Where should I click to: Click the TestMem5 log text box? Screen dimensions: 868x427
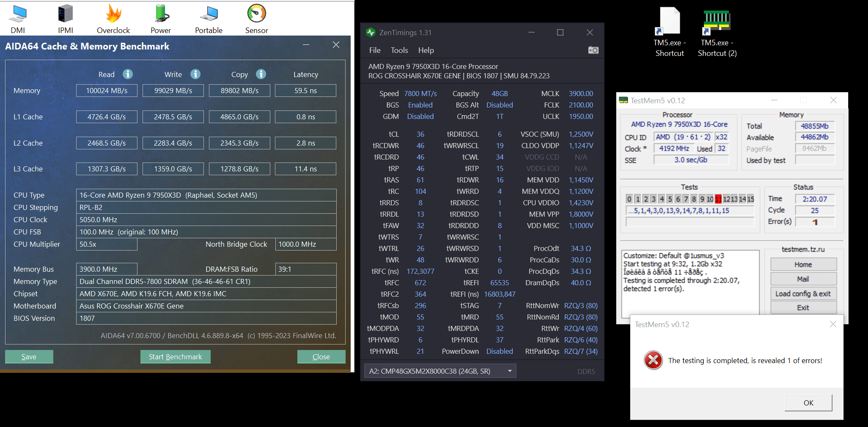pyautogui.click(x=690, y=284)
